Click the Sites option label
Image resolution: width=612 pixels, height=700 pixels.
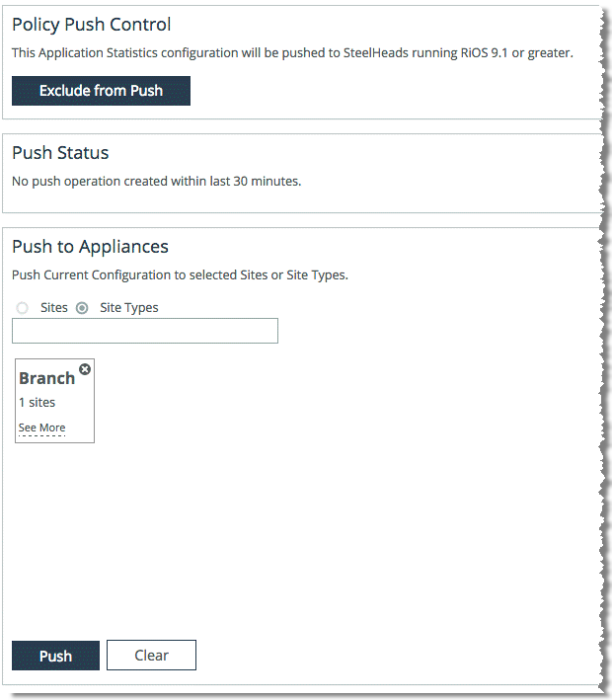(54, 308)
